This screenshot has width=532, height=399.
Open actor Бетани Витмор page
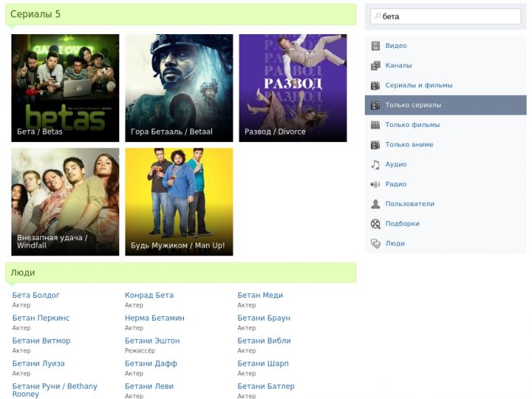tap(41, 341)
